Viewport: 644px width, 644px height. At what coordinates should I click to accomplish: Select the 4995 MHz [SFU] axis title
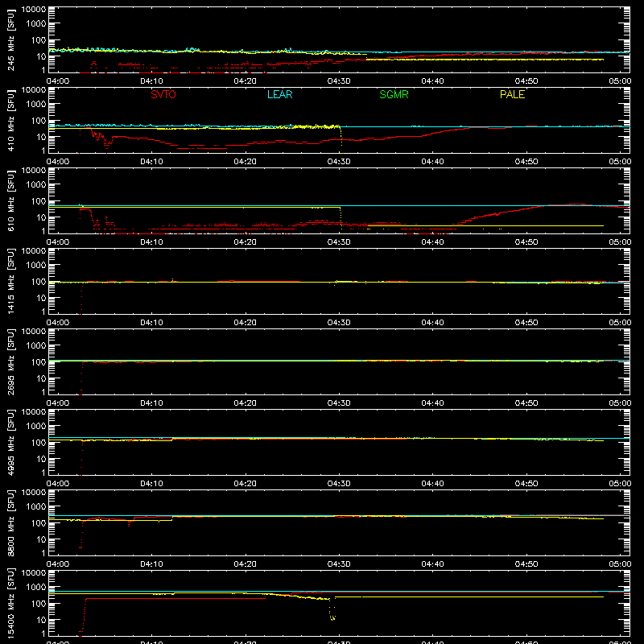click(10, 443)
